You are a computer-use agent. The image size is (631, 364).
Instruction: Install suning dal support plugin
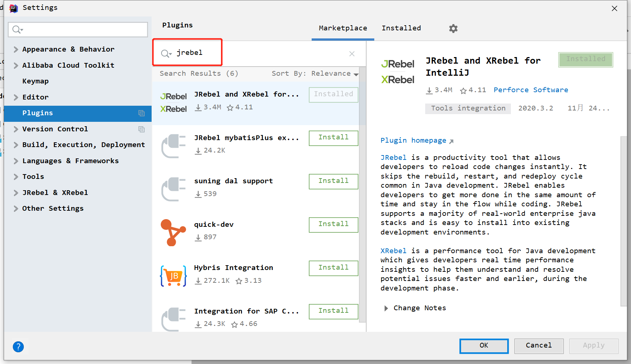tap(333, 181)
